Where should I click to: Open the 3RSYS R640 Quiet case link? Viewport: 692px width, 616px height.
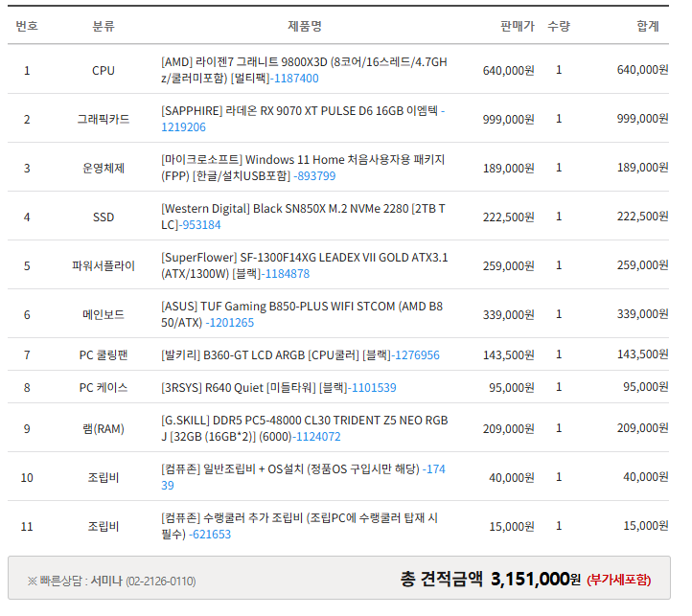tap(279, 388)
